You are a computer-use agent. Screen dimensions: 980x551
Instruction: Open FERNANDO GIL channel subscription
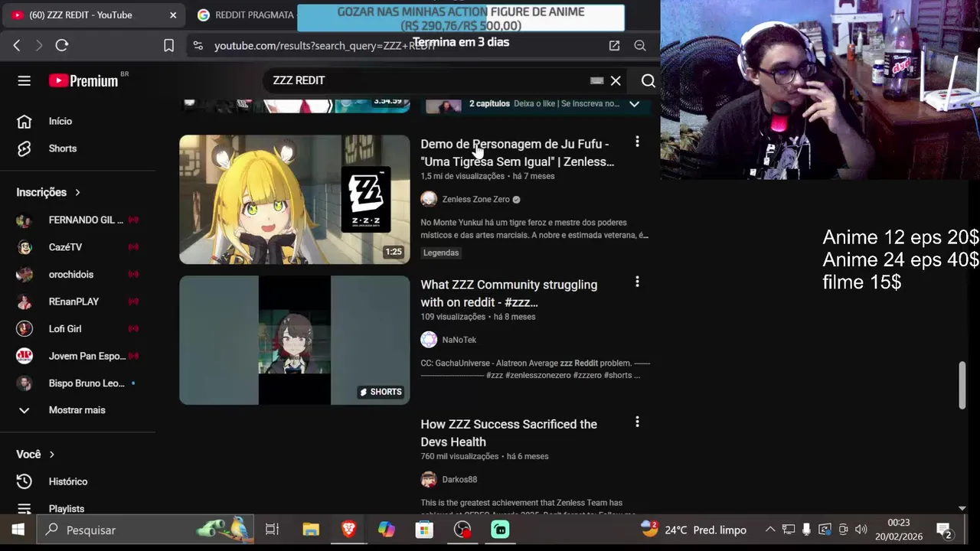[x=78, y=220]
